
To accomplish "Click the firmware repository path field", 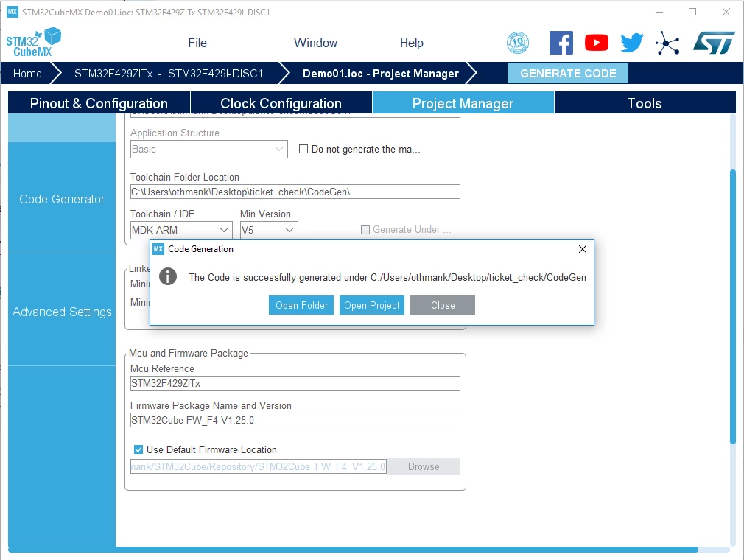I will click(x=259, y=466).
